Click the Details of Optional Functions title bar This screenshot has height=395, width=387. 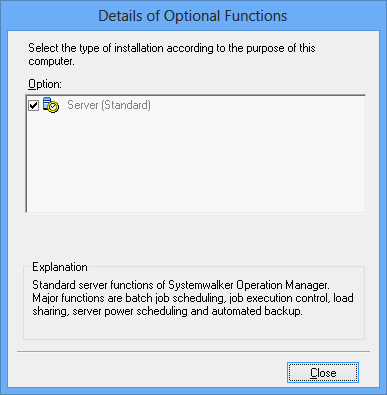coord(193,16)
